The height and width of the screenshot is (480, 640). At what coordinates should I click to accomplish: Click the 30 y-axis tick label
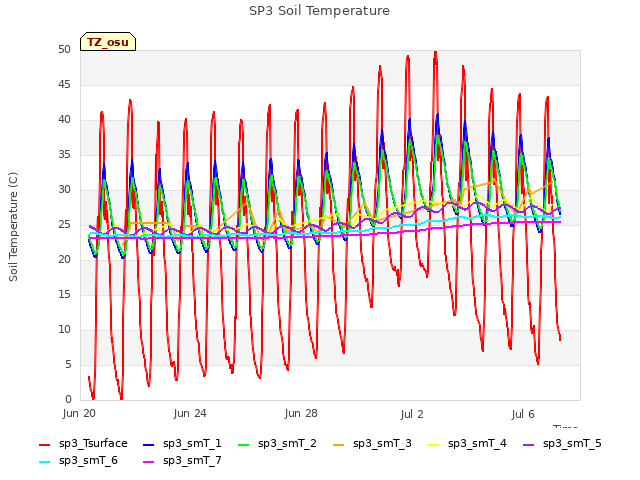64,190
